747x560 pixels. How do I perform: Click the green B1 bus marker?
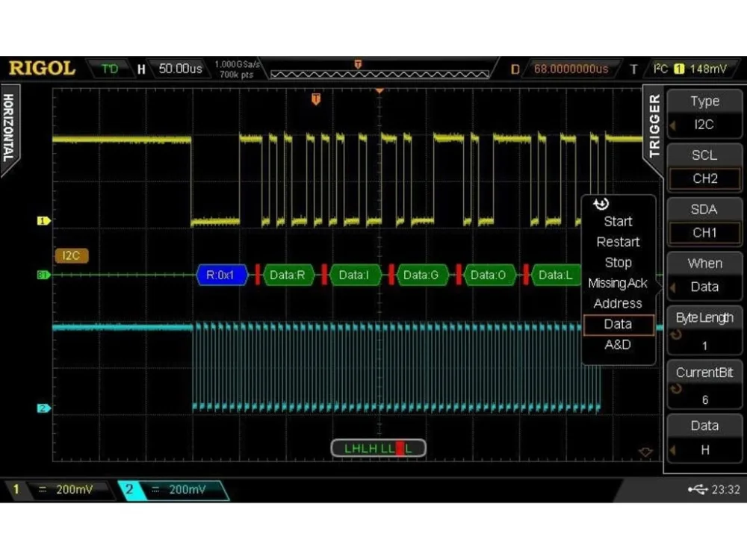[43, 275]
